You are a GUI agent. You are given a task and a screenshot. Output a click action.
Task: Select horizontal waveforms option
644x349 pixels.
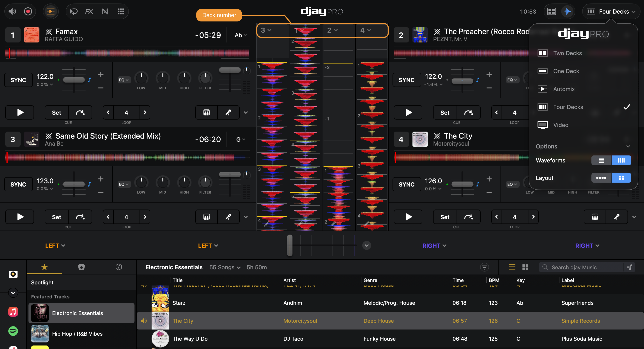tap(601, 160)
